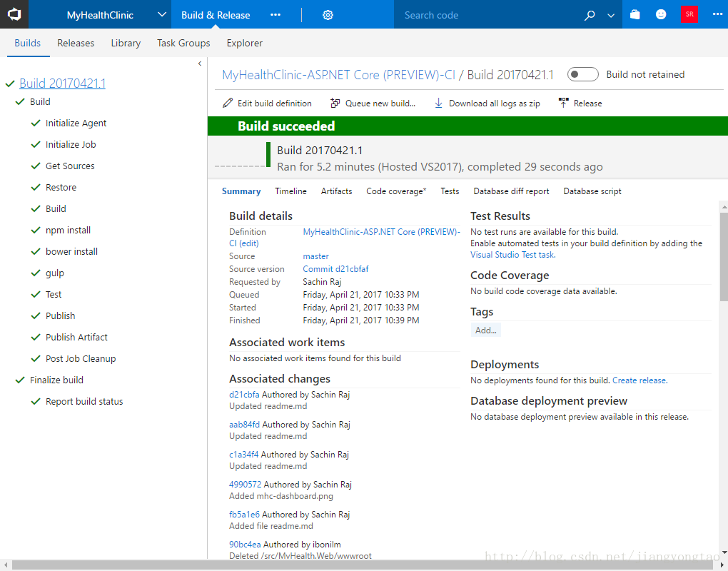Open commit c1a34f4 link

point(244,455)
